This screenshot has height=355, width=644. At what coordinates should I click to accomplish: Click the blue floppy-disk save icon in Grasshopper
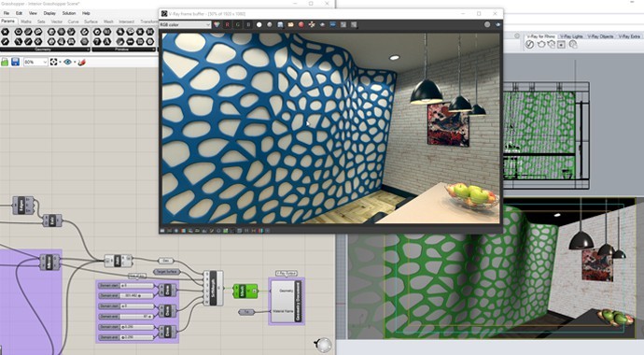pos(16,62)
